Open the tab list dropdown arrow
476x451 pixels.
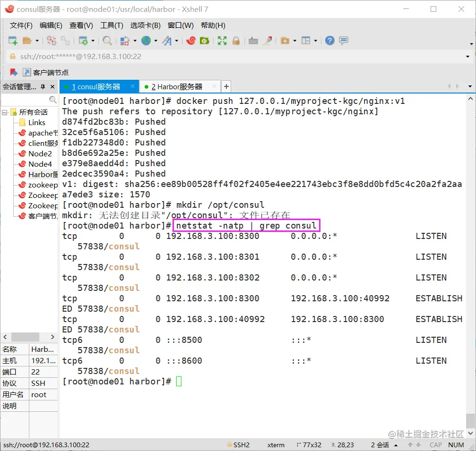470,87
